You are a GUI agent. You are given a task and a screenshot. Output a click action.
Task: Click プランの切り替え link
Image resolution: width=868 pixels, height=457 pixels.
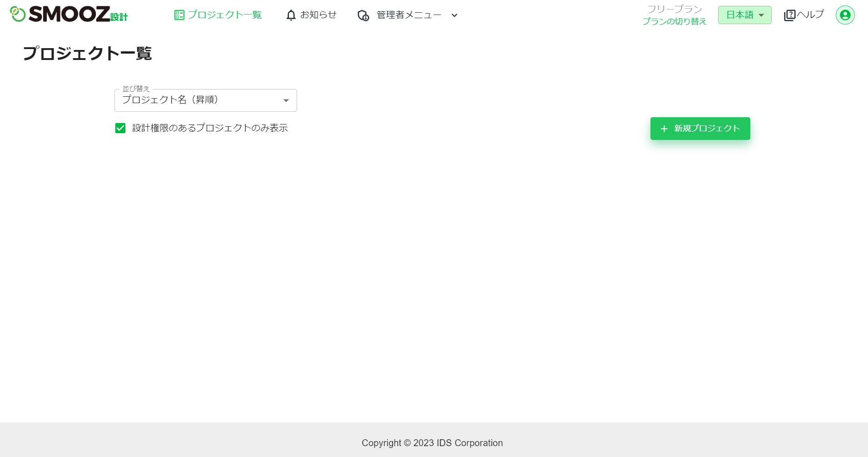675,21
